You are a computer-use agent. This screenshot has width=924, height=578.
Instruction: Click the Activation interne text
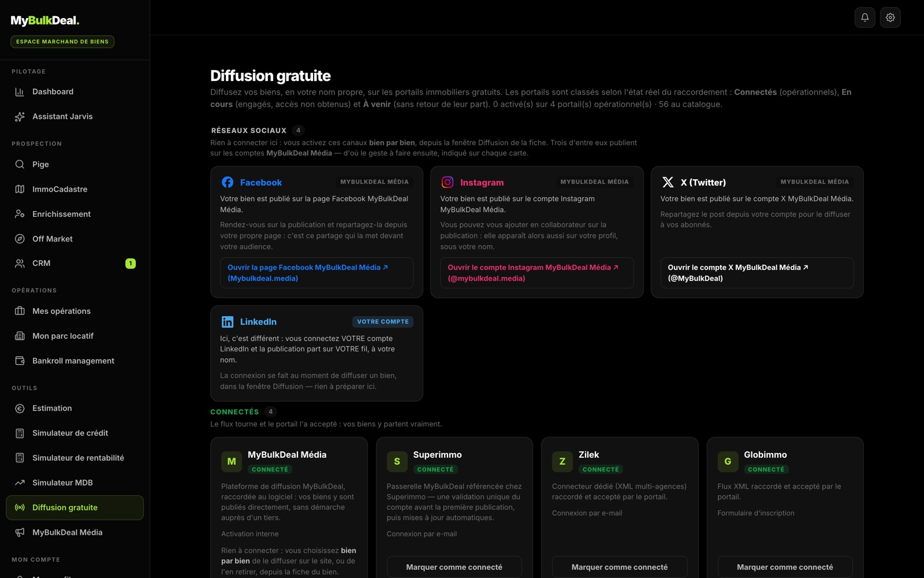click(x=250, y=534)
